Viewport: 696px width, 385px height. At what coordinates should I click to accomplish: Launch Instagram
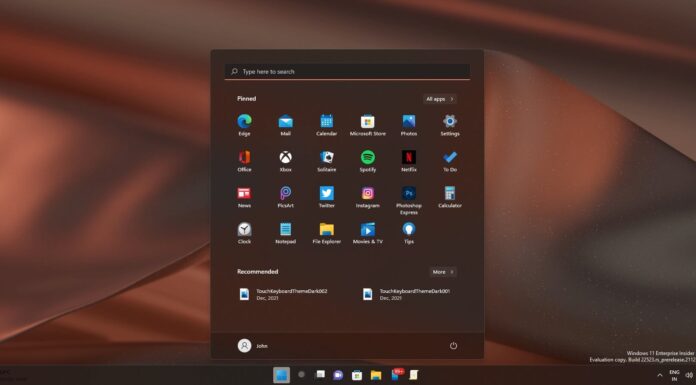pyautogui.click(x=368, y=197)
